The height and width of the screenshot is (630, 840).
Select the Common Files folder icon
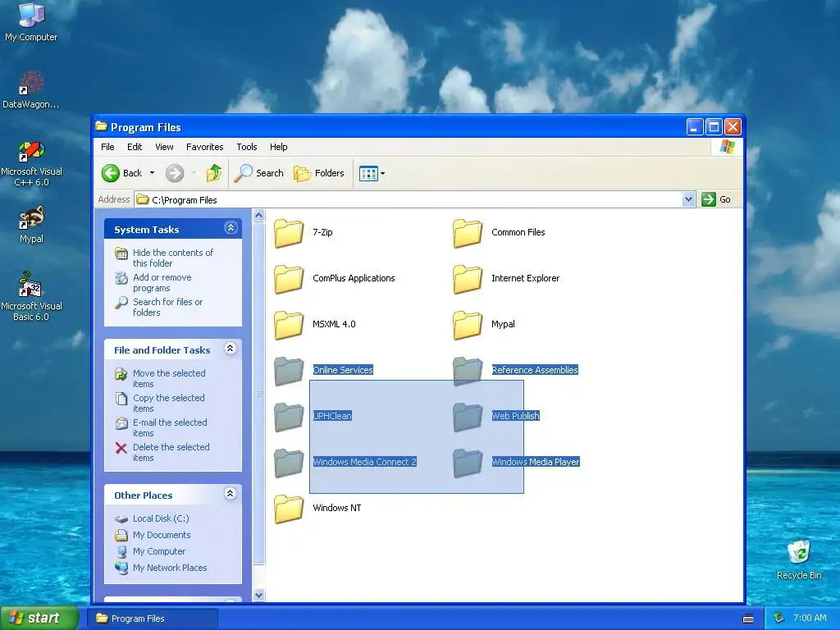468,233
